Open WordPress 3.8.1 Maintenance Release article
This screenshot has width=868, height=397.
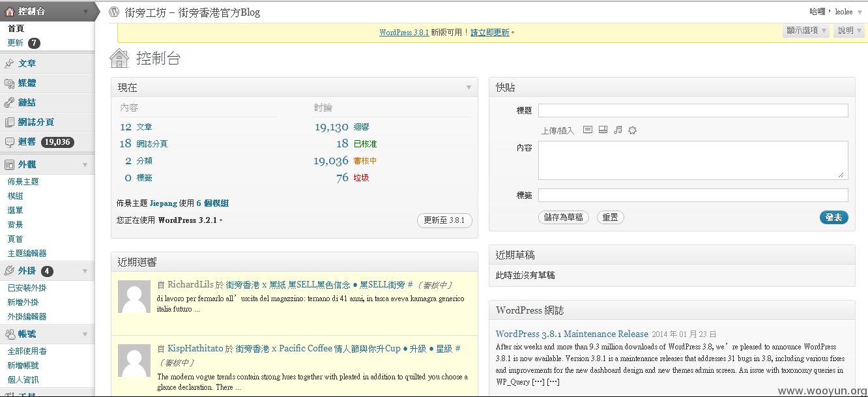[572, 334]
